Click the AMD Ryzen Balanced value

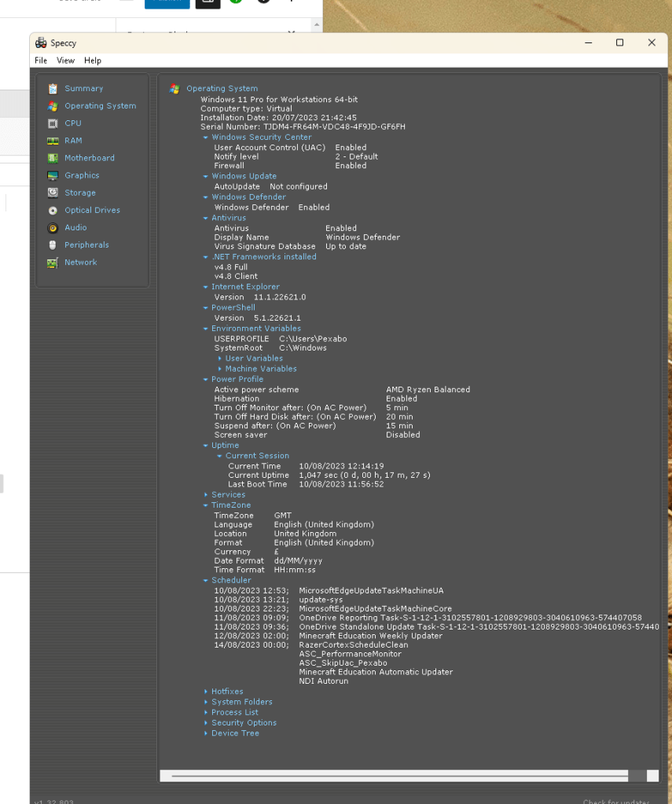(428, 390)
